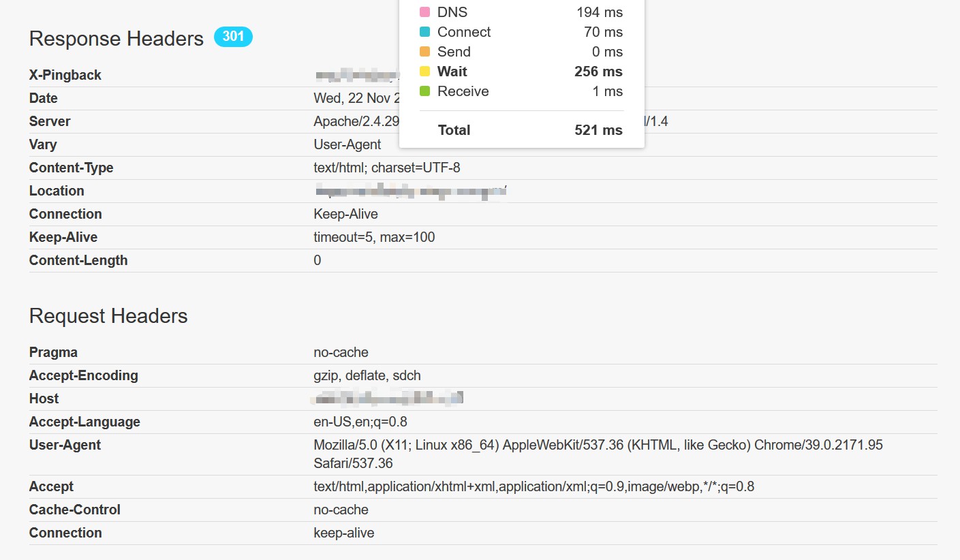This screenshot has height=560, width=960.
Task: Click the Content-Length header label
Action: coord(78,260)
